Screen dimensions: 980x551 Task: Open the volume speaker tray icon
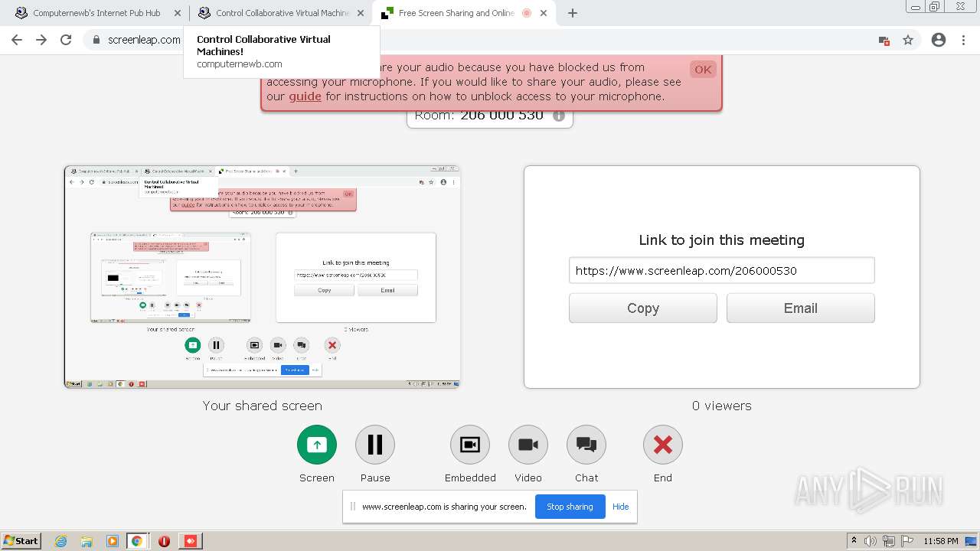[x=871, y=541]
